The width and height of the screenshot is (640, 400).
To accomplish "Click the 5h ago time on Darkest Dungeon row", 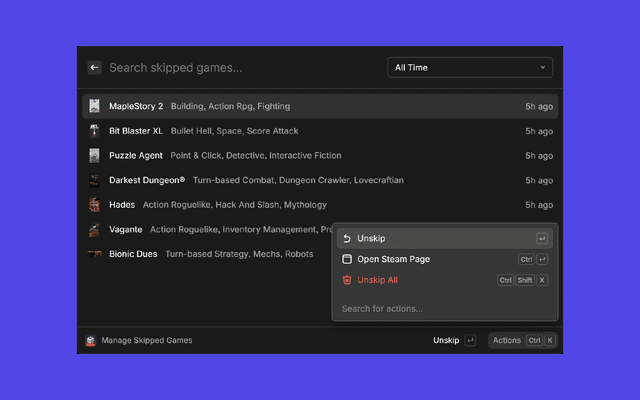I will tap(539, 180).
